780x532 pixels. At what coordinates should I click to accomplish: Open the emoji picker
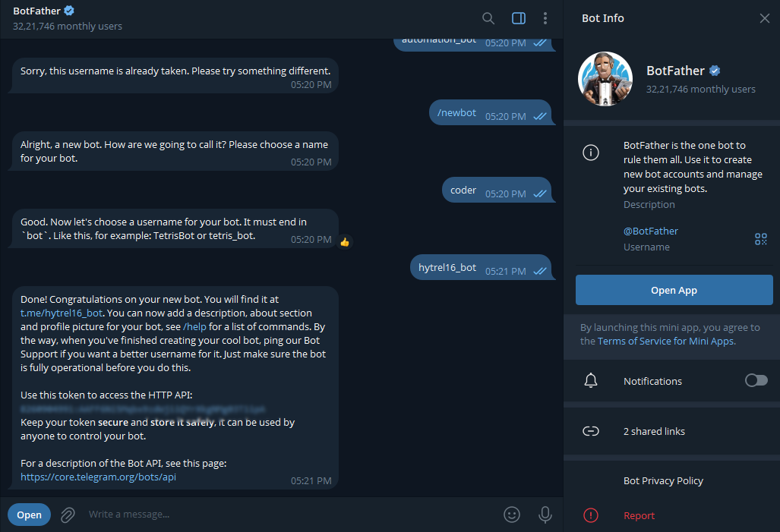pyautogui.click(x=512, y=515)
